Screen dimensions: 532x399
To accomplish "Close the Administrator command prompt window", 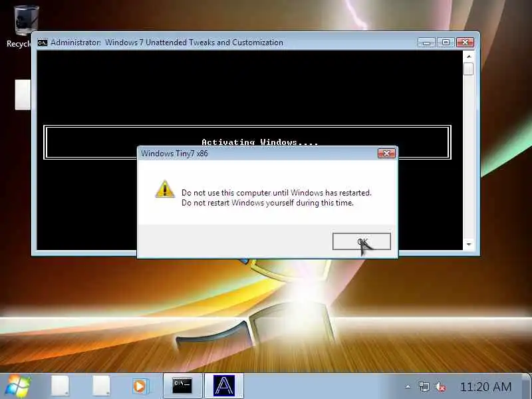I will [465, 43].
